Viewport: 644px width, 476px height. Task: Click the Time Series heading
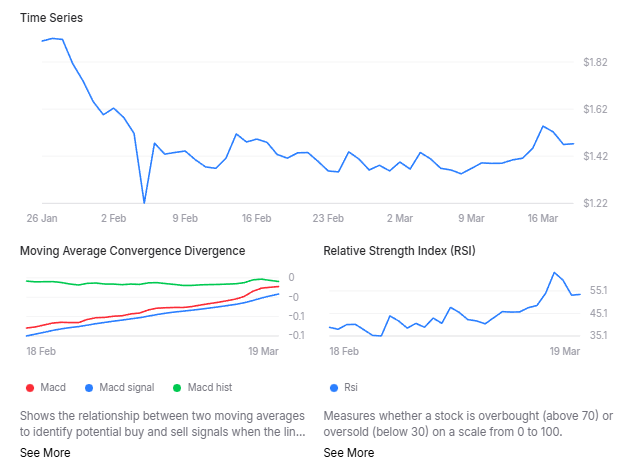click(x=52, y=18)
